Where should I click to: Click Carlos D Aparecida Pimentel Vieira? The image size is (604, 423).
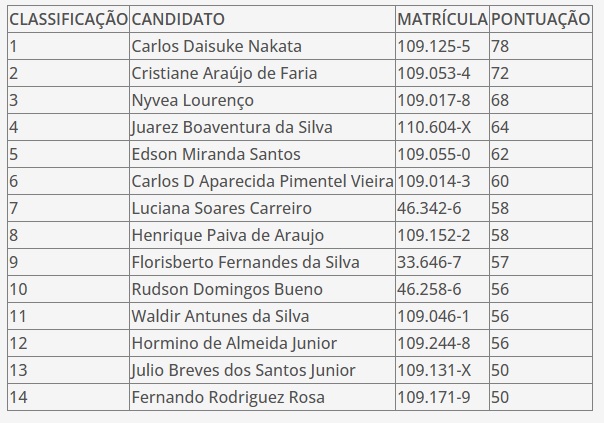pos(262,181)
